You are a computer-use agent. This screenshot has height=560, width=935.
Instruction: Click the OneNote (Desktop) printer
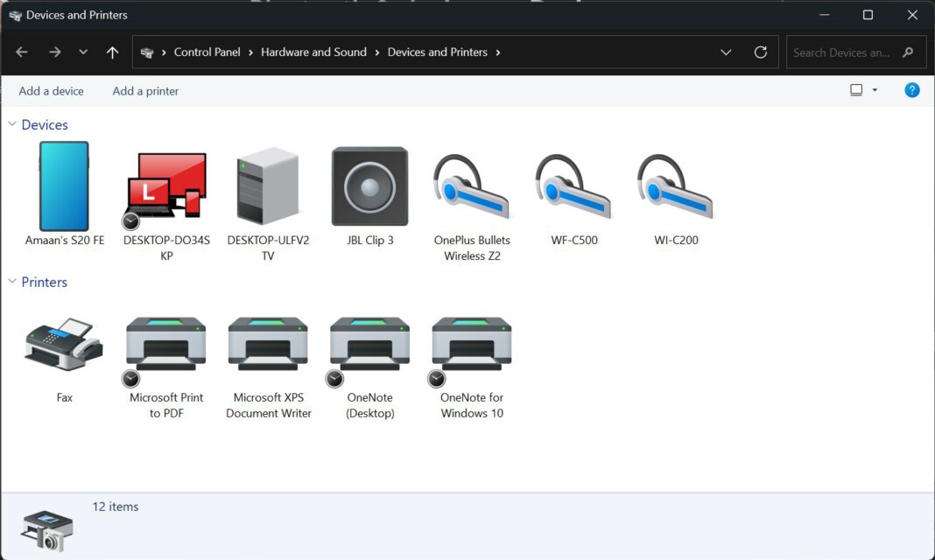tap(369, 343)
